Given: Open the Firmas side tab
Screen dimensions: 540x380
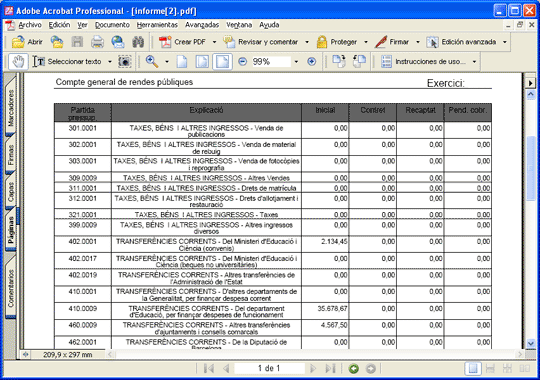Looking at the screenshot, I should point(11,155).
